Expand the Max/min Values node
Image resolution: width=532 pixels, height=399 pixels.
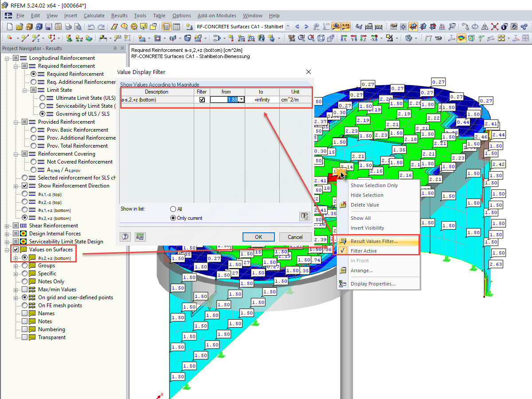16,289
